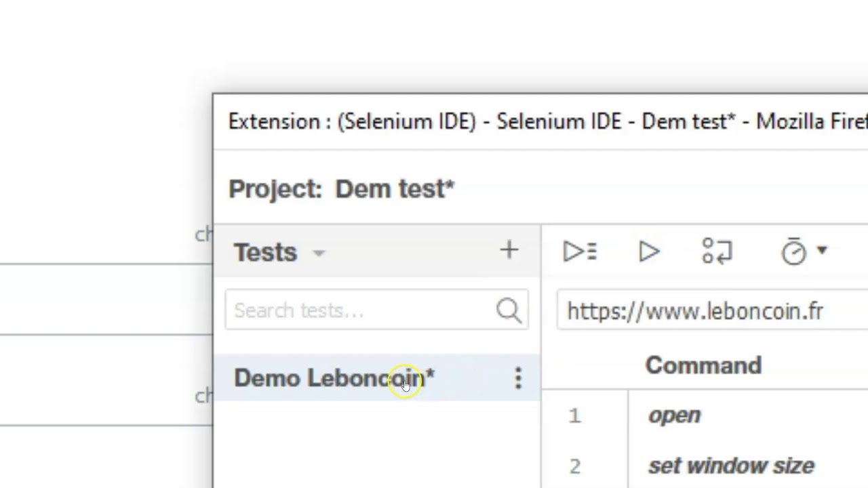Click the Command column header
The image size is (868, 488).
[703, 365]
